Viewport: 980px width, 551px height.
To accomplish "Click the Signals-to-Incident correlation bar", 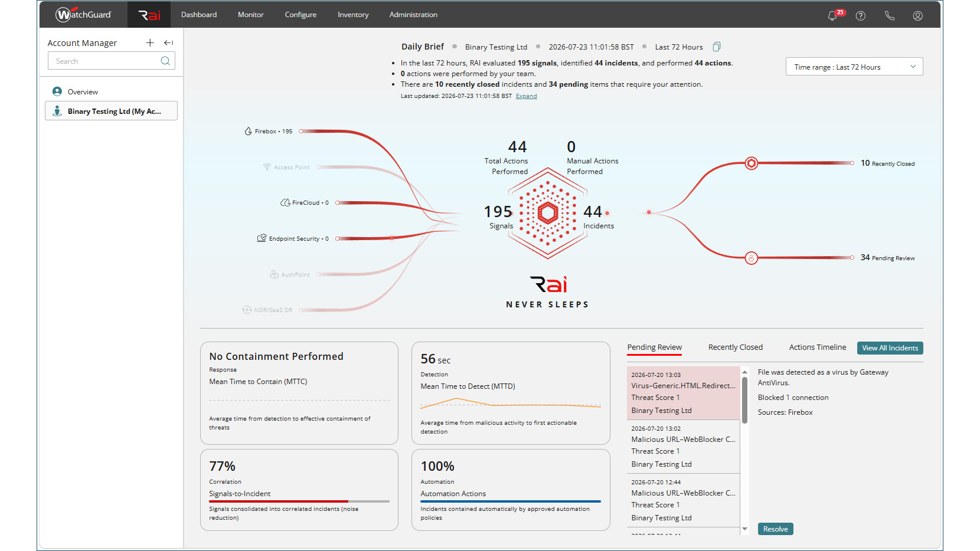I will click(x=299, y=501).
